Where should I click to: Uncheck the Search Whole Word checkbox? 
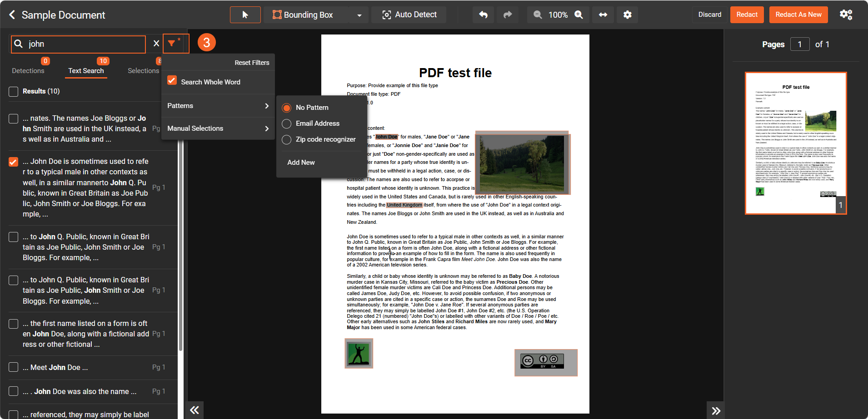pyautogui.click(x=172, y=81)
